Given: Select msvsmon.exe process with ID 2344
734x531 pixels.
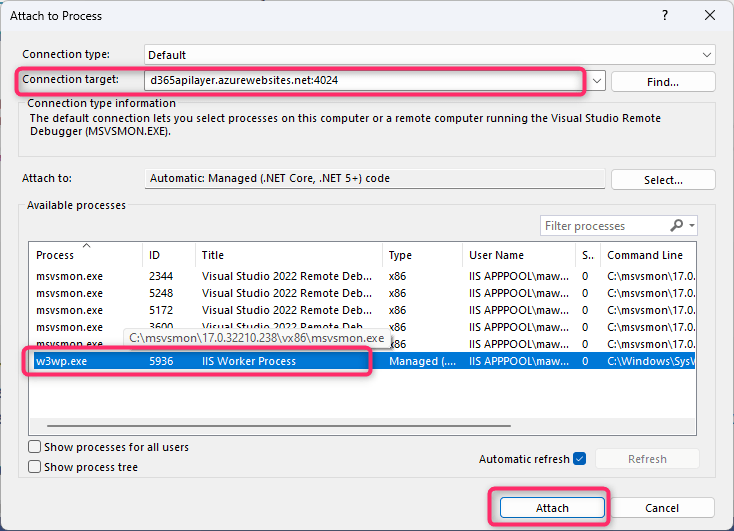Looking at the screenshot, I should [200, 276].
